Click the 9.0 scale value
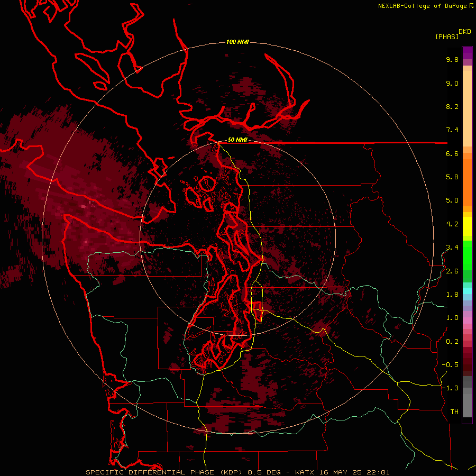 point(452,83)
